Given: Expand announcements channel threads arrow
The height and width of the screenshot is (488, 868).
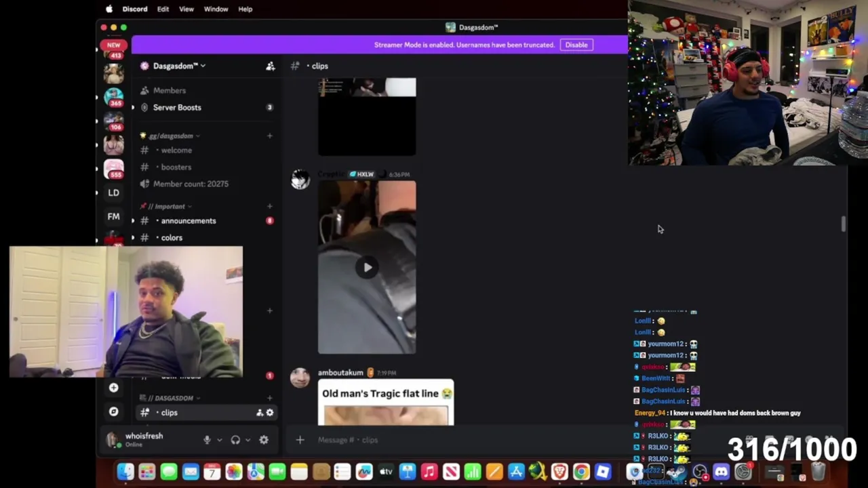Looking at the screenshot, I should click(x=133, y=221).
